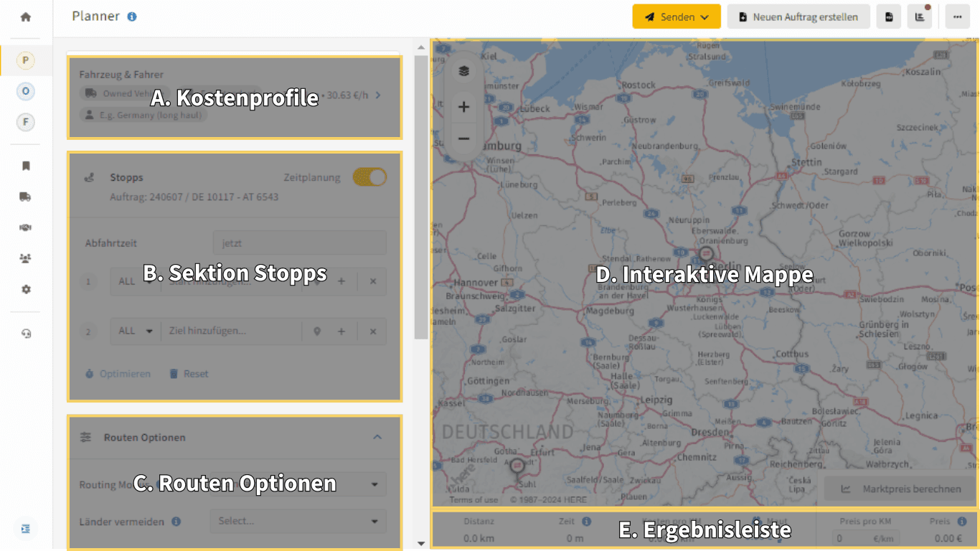Expand Fahrzeug & Fahrer chevron
Screen dimensions: 980x551
(x=378, y=95)
